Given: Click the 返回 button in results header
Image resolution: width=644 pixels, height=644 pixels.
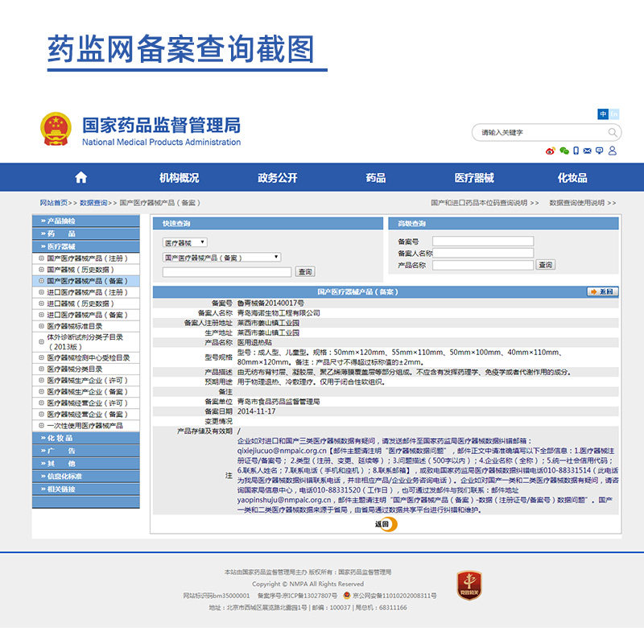Looking at the screenshot, I should (x=602, y=291).
